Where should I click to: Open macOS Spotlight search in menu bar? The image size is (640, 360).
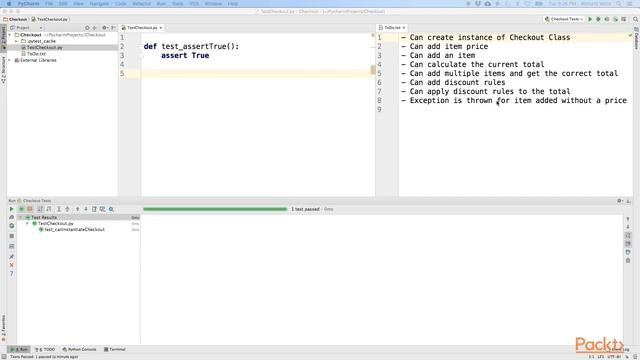[x=620, y=4]
